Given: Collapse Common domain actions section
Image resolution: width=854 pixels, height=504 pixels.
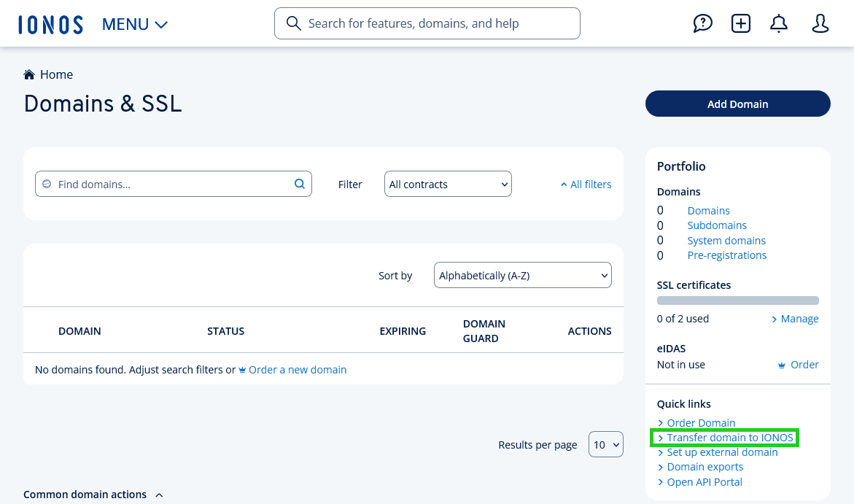Looking at the screenshot, I should tap(159, 494).
